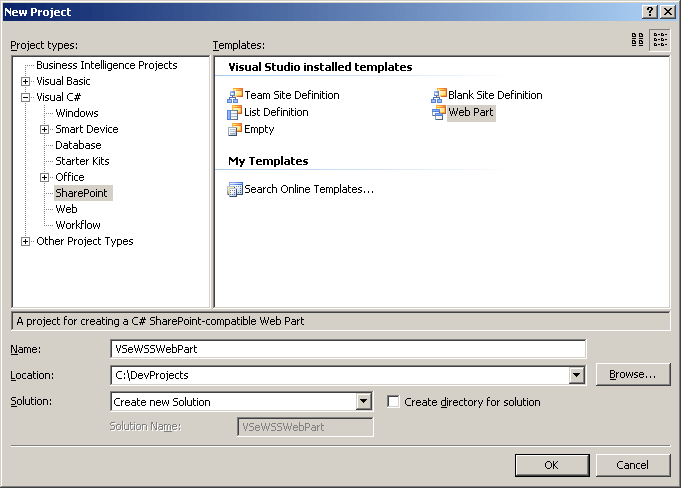
Task: Open Search Online Templates icon
Action: coord(235,189)
